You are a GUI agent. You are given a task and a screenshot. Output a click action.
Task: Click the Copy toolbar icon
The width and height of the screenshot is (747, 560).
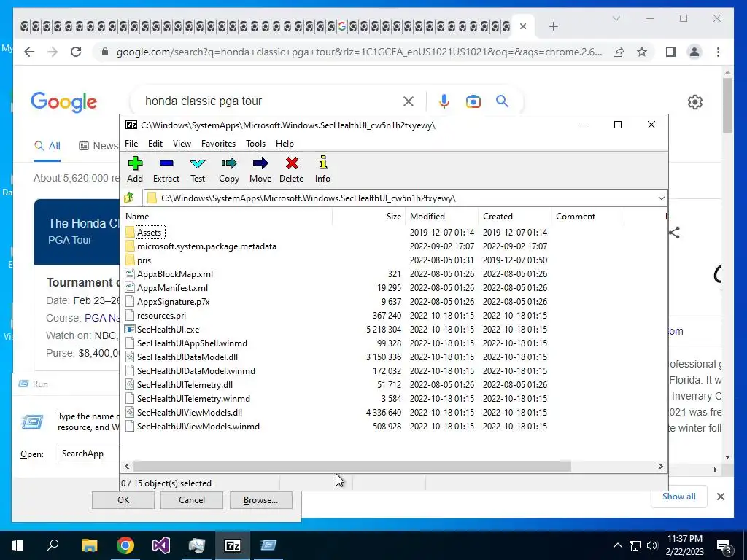[x=228, y=169]
